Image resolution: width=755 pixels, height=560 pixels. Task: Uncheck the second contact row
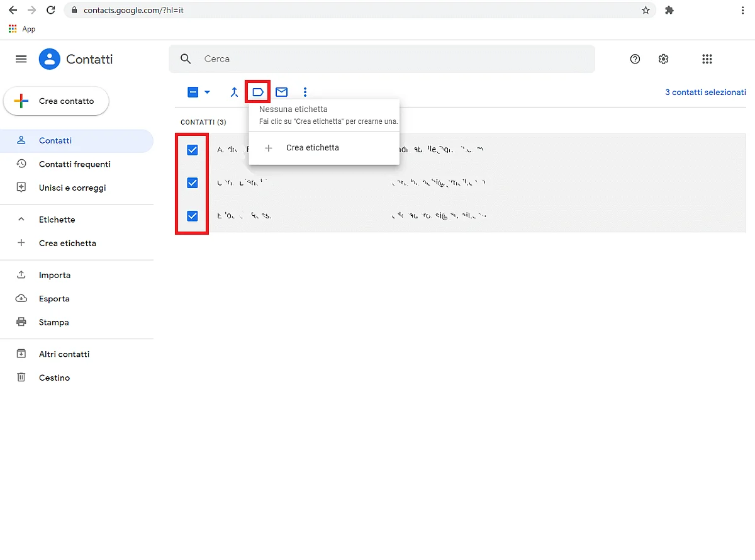coord(193,182)
